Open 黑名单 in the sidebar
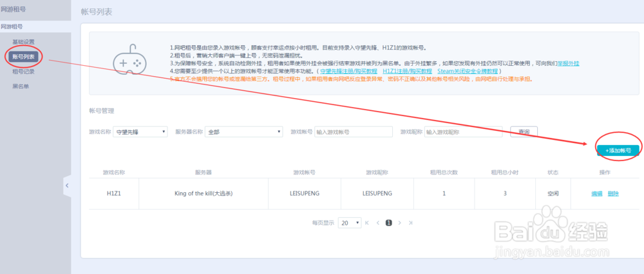 21,86
